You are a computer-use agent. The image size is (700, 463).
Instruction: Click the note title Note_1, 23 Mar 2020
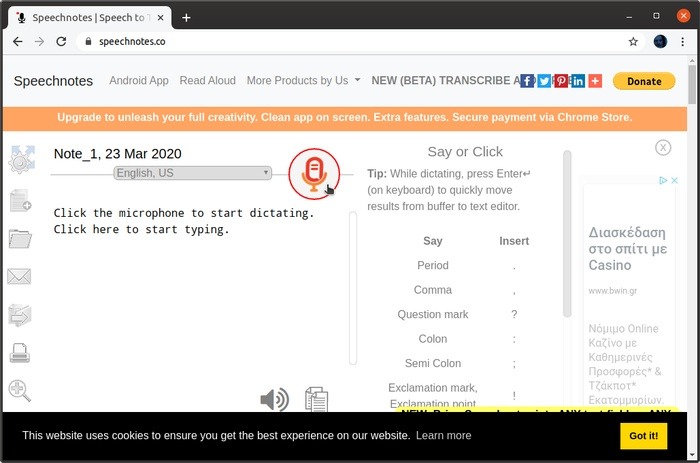coord(117,154)
